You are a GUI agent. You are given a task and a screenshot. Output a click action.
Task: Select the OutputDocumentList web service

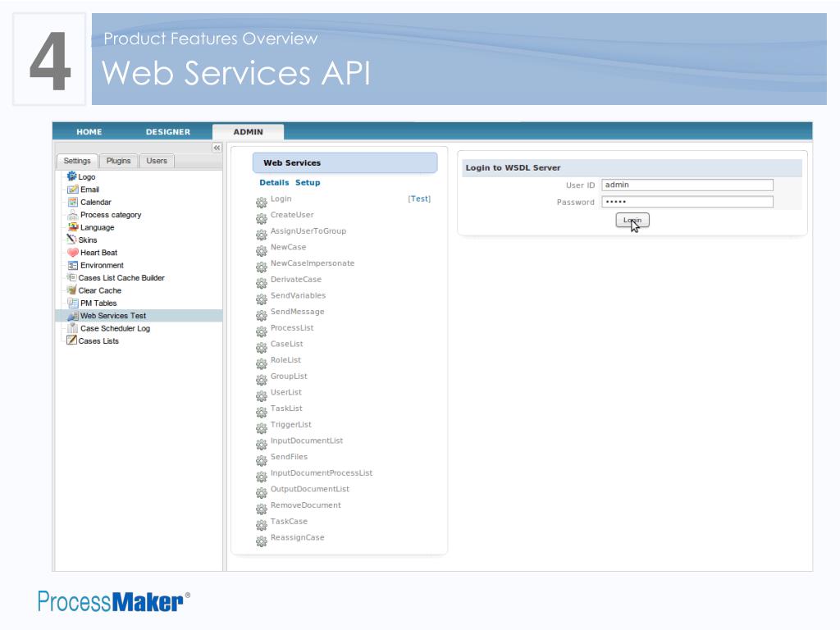click(309, 489)
